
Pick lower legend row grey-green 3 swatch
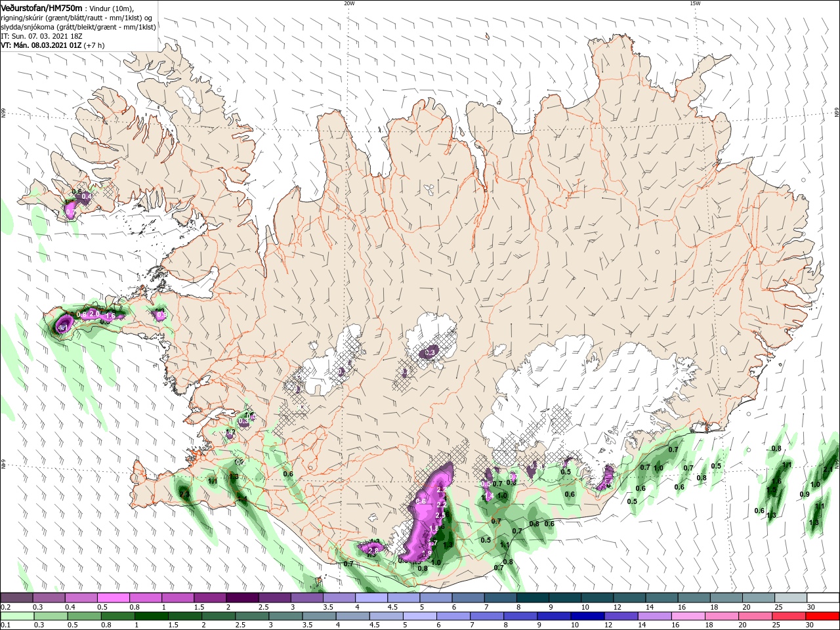click(285, 616)
